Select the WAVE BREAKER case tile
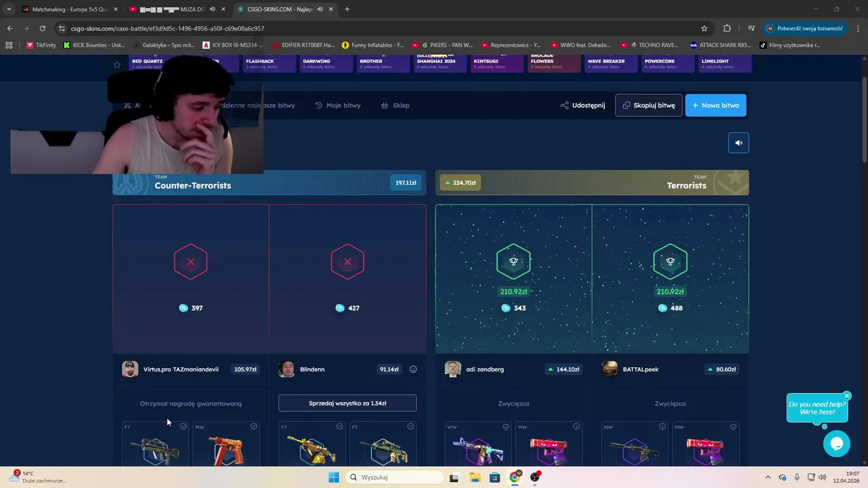This screenshot has width=868, height=488. point(611,63)
